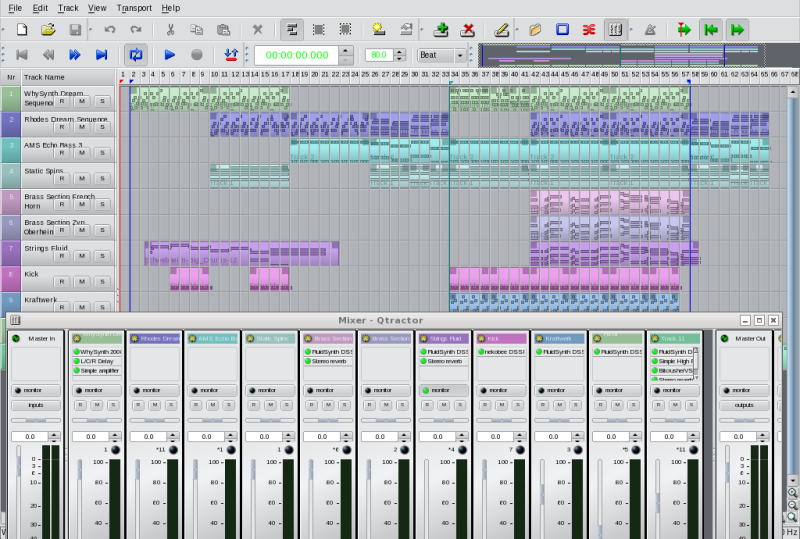800x539 pixels.
Task: Click the Remove Track icon
Action: pos(467,29)
